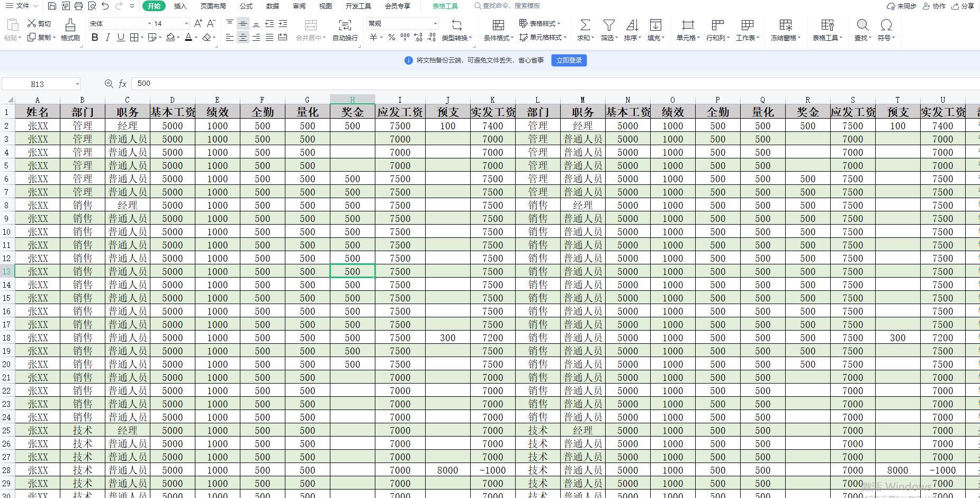Image resolution: width=980 pixels, height=498 pixels.
Task: Click the search commands box (查找命令)
Action: tap(507, 6)
